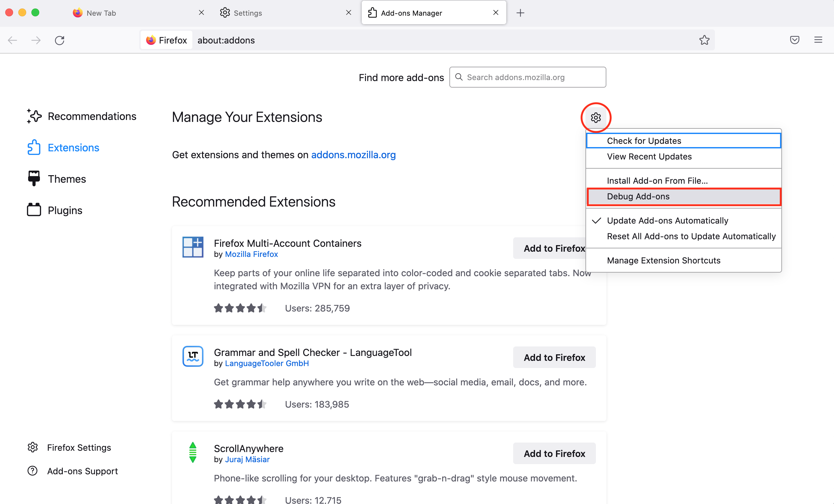Viewport: 834px width, 504px height.
Task: Click the back navigation arrow
Action: click(12, 40)
